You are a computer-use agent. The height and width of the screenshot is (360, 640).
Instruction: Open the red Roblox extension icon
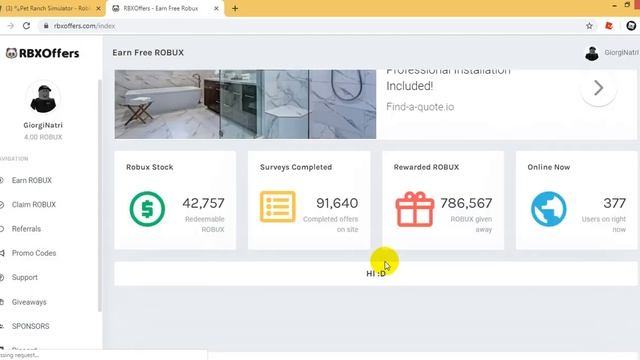click(609, 26)
